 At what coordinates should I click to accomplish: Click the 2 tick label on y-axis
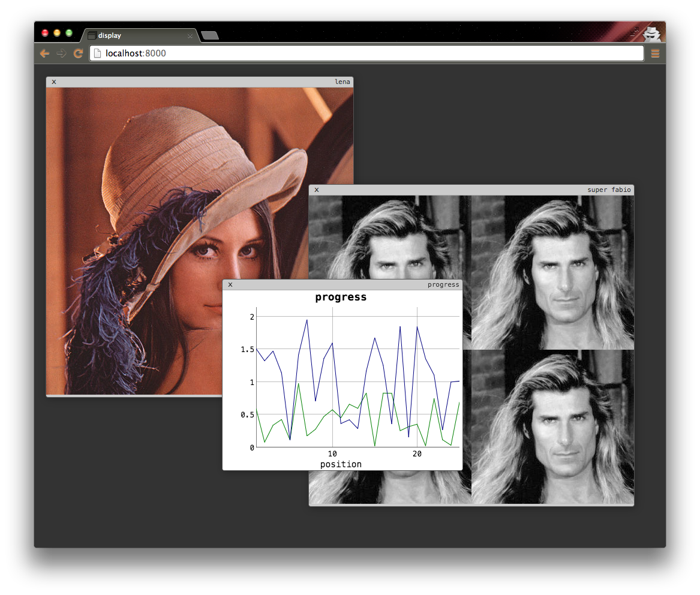pyautogui.click(x=252, y=317)
